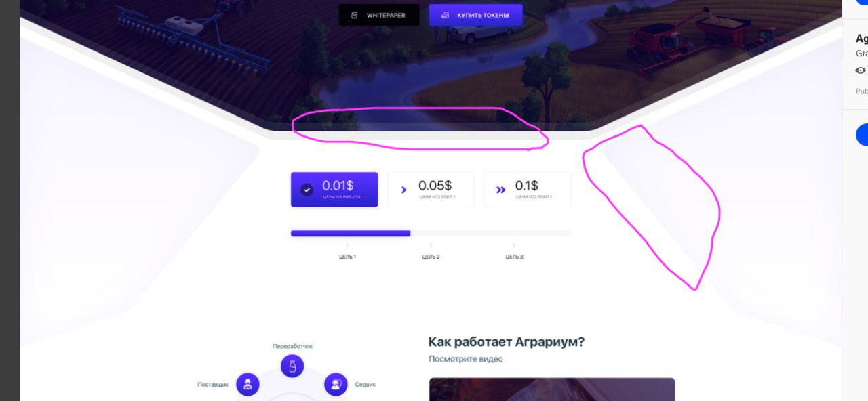Click the КУПИТЬ ТОКЕНЫ button
The width and height of the screenshot is (868, 401).
[475, 15]
